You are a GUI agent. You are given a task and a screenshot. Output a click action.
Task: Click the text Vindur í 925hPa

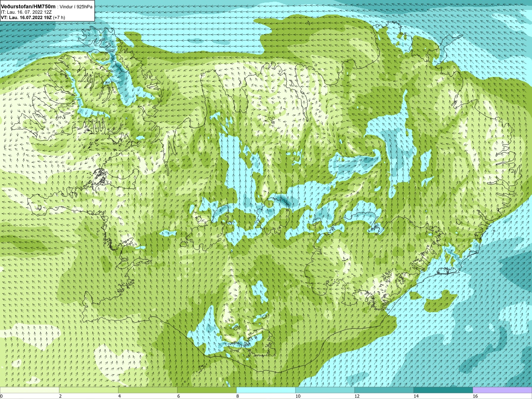pyautogui.click(x=76, y=7)
